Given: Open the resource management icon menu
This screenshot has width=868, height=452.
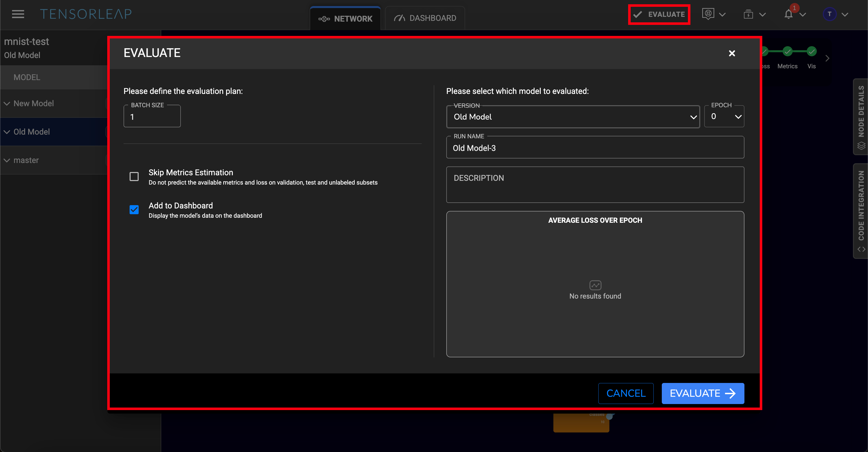Looking at the screenshot, I should pos(708,14).
